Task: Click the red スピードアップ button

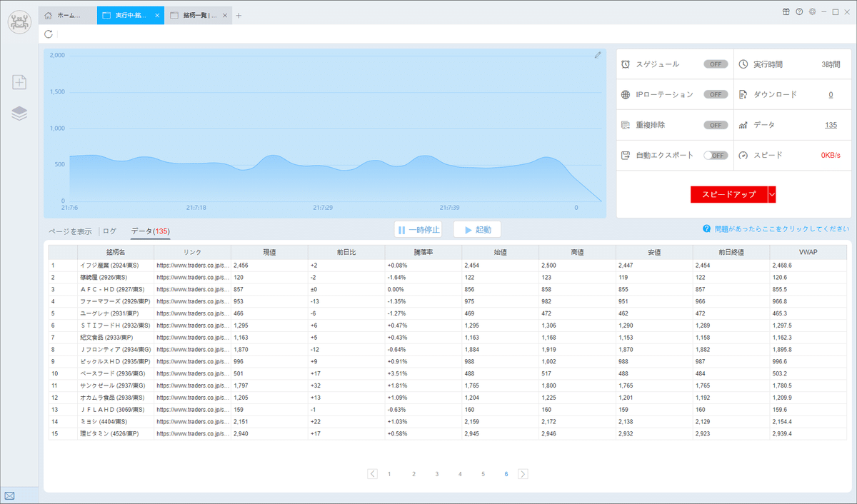Action: click(x=728, y=194)
